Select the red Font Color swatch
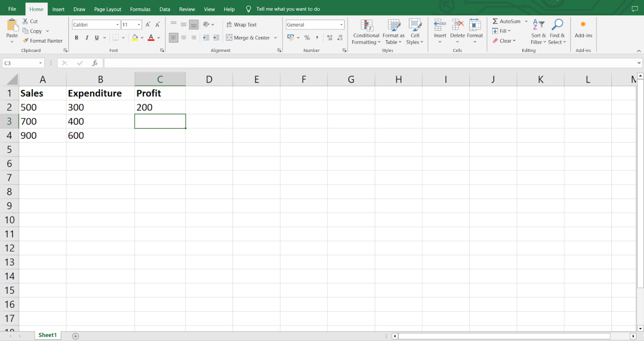 (151, 38)
